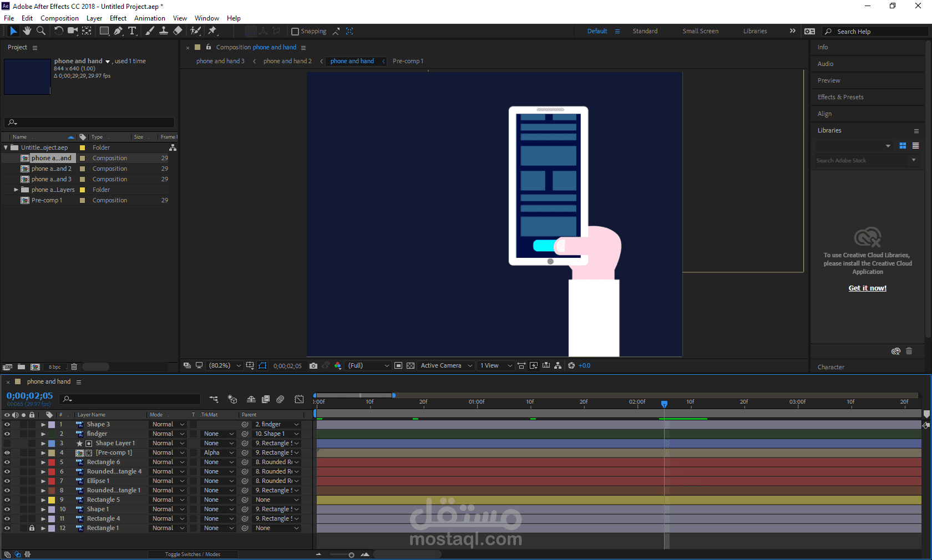This screenshot has height=560, width=932.
Task: Select the Pen tool
Action: tap(118, 31)
